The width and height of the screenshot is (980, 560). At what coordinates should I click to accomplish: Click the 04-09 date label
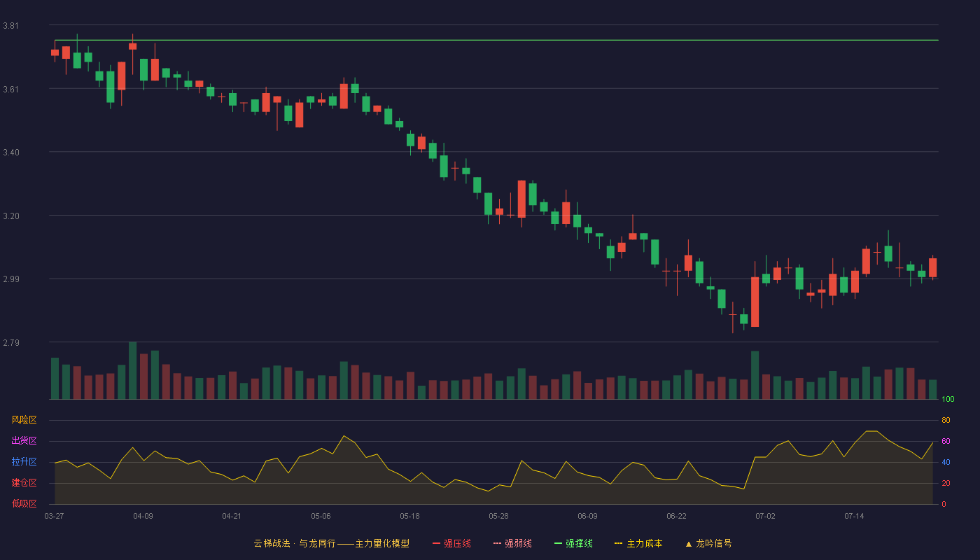[143, 516]
